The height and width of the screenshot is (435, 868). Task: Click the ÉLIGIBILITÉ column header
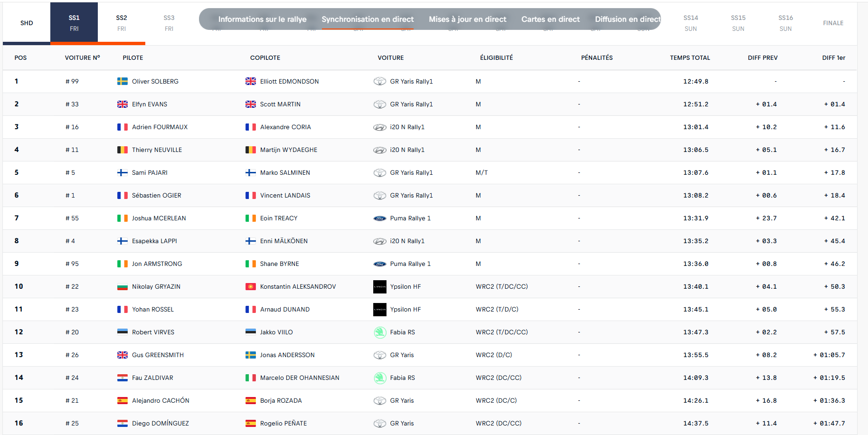point(496,57)
